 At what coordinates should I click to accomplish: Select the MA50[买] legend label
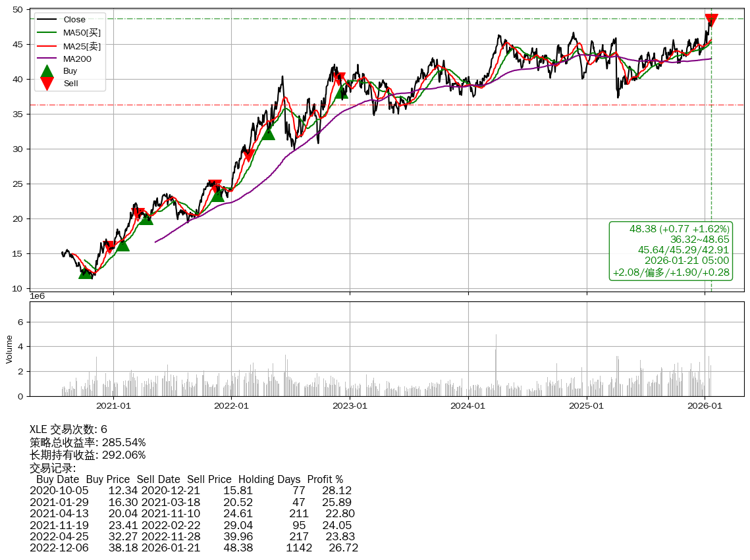click(x=82, y=33)
